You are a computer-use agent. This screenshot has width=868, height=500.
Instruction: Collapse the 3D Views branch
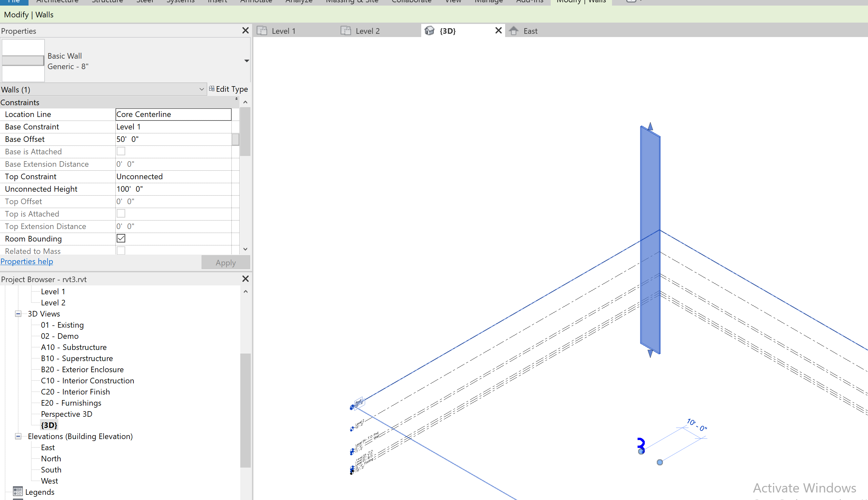[x=18, y=314]
